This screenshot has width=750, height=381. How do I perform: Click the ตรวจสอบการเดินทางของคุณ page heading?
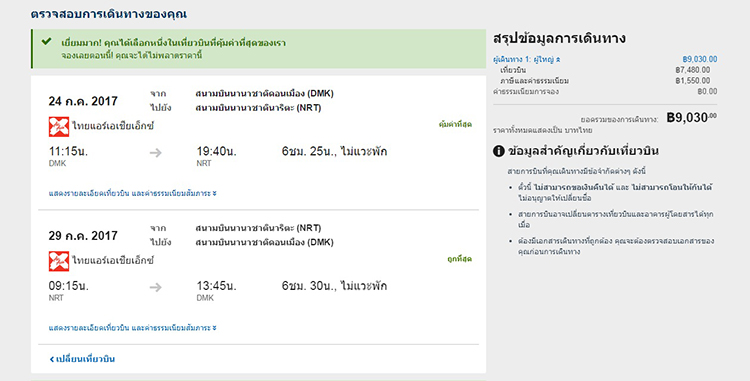coord(109,14)
